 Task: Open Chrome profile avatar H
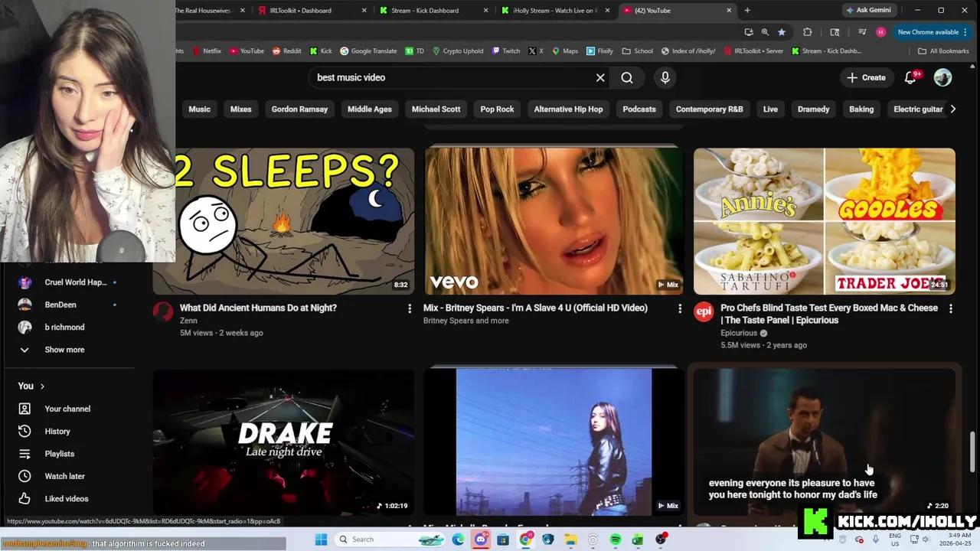coord(880,32)
